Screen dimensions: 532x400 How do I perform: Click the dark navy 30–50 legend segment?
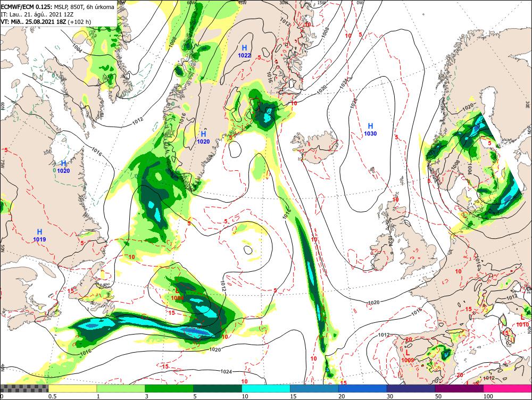[x=411, y=388]
